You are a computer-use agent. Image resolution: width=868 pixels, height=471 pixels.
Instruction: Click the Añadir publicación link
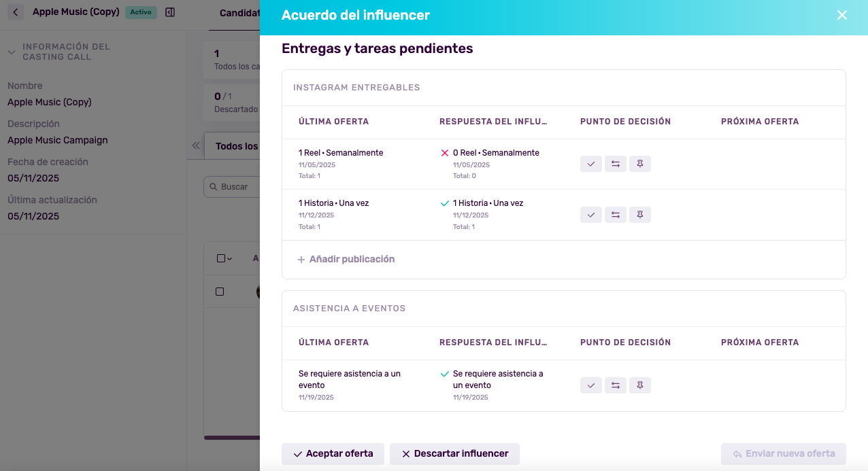pos(346,259)
